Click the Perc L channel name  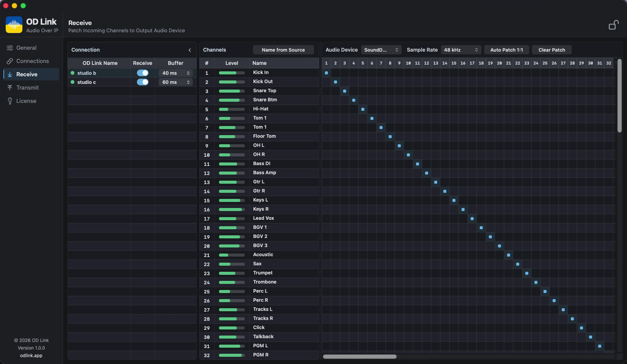pos(260,291)
